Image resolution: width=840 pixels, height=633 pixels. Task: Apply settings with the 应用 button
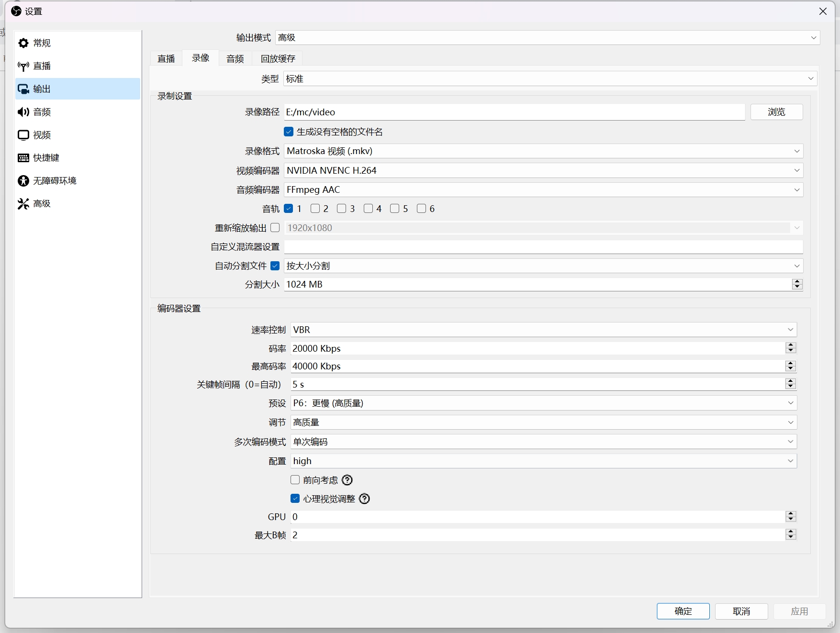pyautogui.click(x=799, y=611)
